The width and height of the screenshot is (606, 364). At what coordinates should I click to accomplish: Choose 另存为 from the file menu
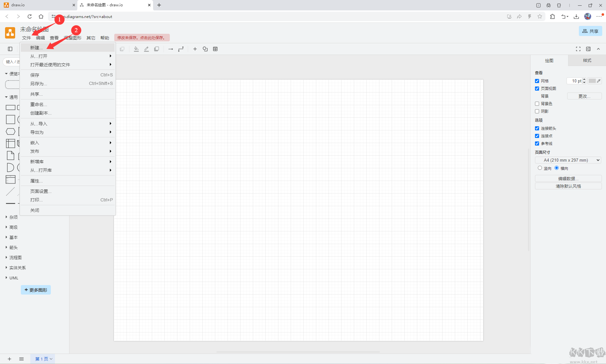pos(38,83)
